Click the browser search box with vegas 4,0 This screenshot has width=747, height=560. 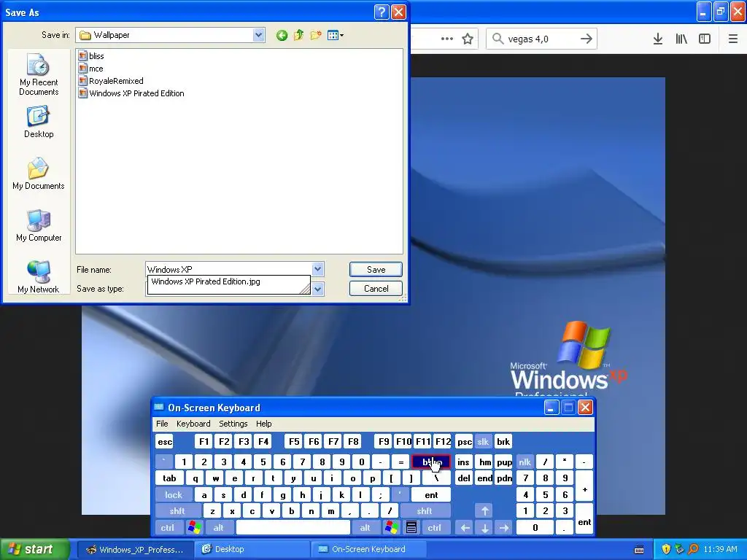pyautogui.click(x=542, y=39)
